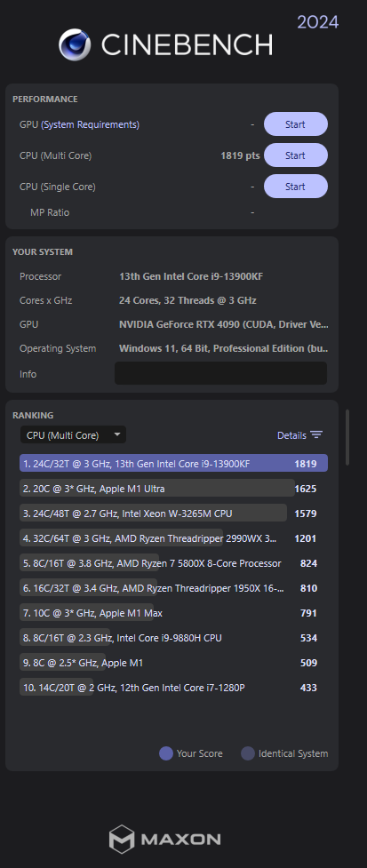
Task: Click the Your Score legend circle
Action: tap(166, 753)
